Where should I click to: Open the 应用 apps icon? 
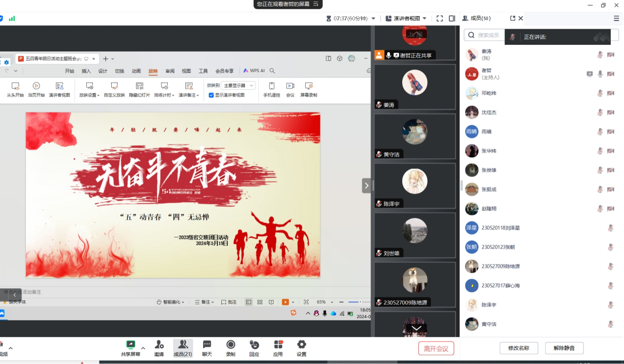tap(278, 347)
